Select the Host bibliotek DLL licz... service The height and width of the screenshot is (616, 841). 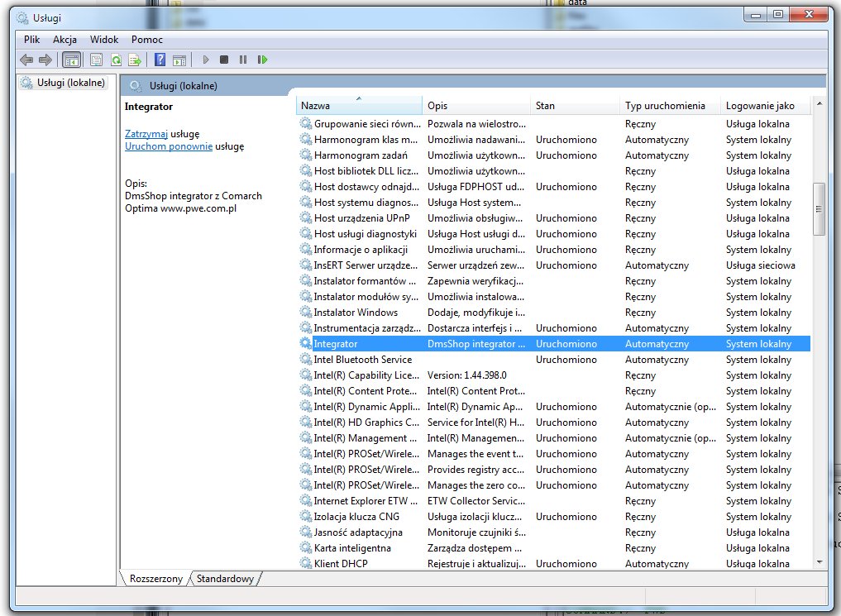(555, 170)
